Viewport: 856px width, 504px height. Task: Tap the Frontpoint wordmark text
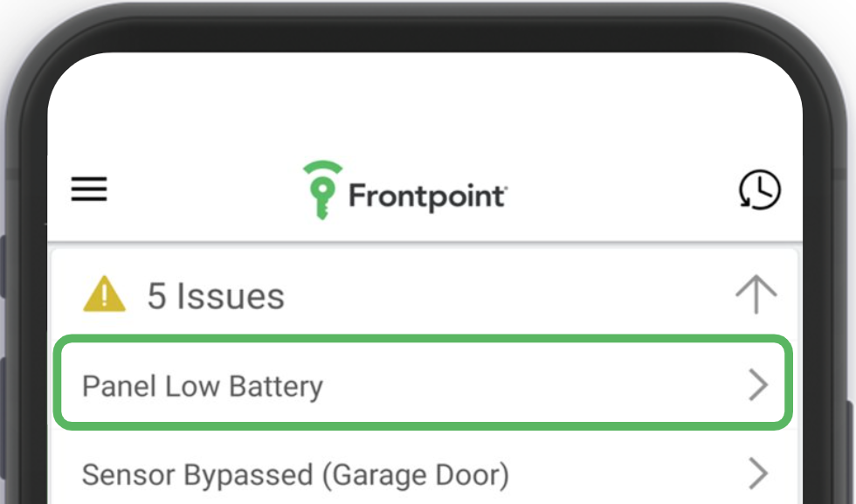(426, 195)
